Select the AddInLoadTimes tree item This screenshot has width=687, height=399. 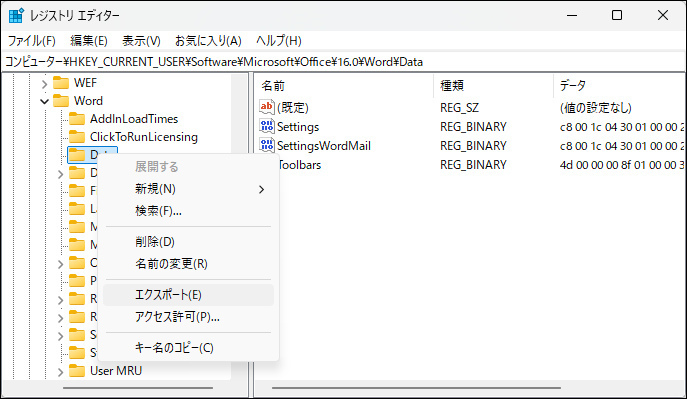click(x=134, y=119)
